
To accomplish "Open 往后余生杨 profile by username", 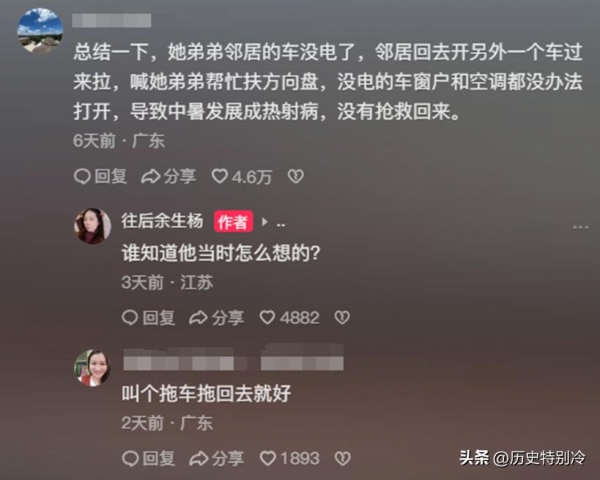I will click(x=162, y=221).
